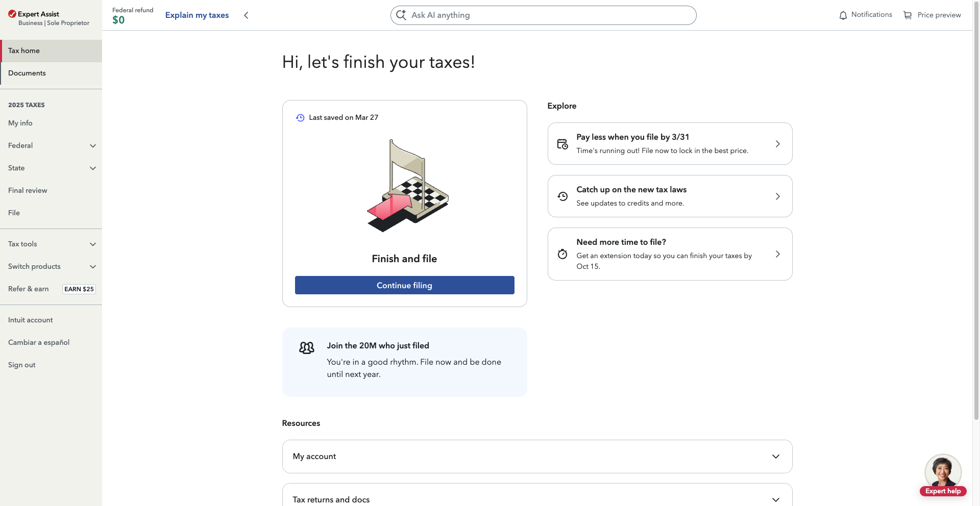
Task: Click the AI sparkle search icon
Action: pos(401,15)
